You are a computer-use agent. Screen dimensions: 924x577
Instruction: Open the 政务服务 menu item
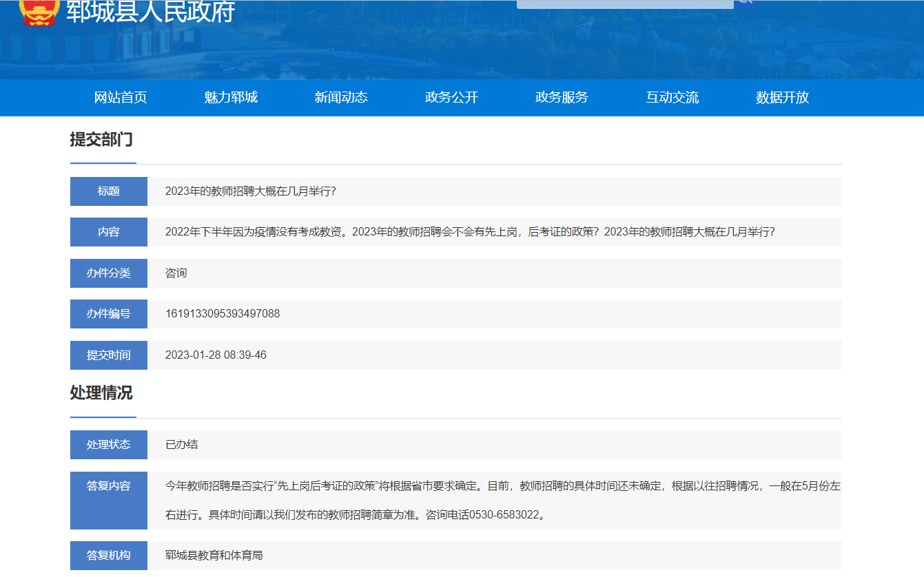(x=562, y=98)
